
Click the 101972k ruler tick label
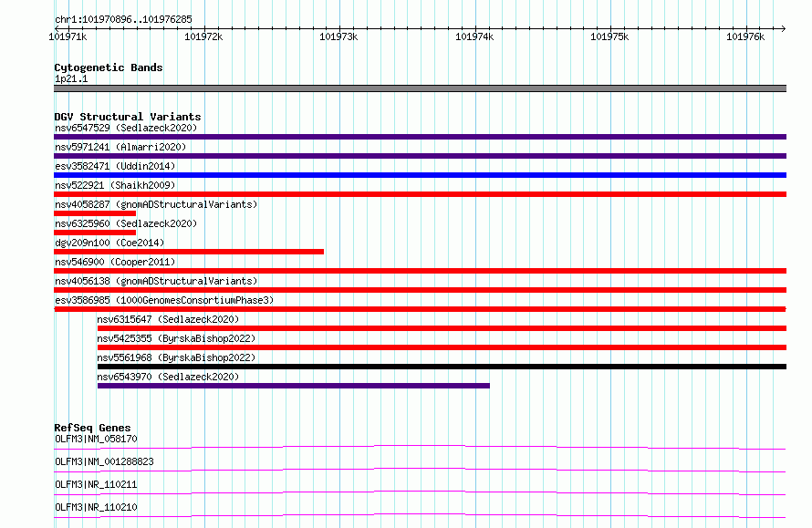pyautogui.click(x=203, y=36)
